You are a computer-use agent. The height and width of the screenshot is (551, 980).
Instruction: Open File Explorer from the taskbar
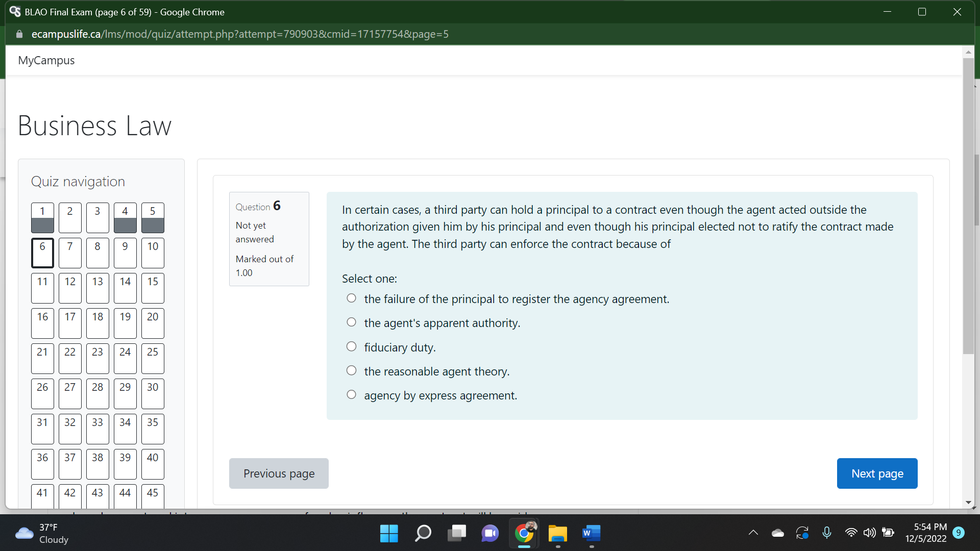pos(557,534)
